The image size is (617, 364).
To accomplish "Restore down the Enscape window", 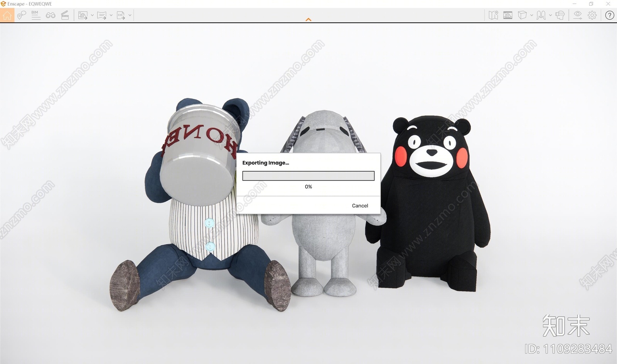I will [591, 4].
